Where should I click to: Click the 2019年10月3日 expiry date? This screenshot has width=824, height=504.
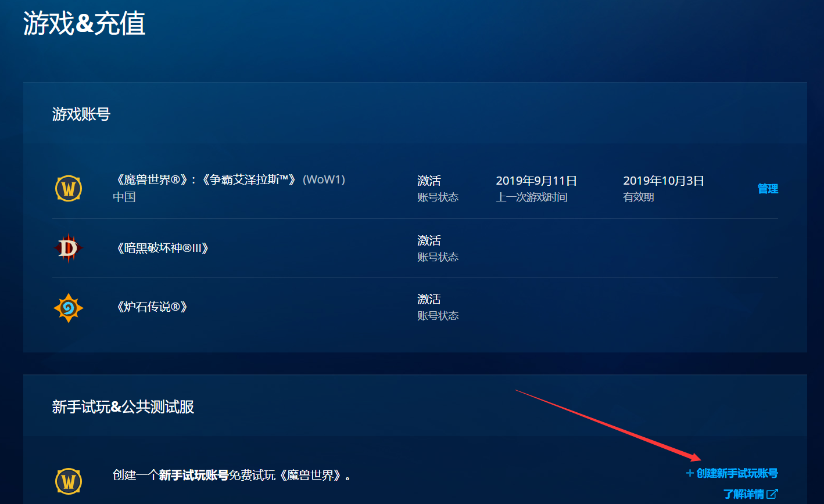(664, 181)
